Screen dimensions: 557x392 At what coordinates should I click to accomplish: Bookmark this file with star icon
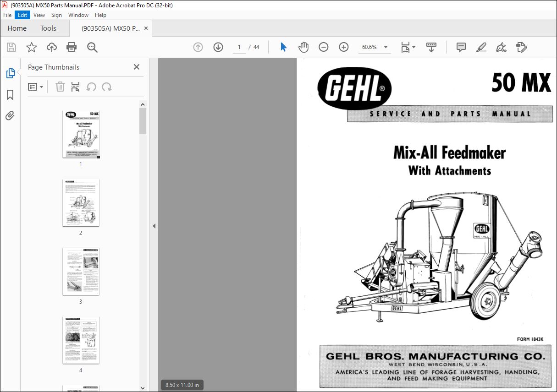pyautogui.click(x=31, y=47)
